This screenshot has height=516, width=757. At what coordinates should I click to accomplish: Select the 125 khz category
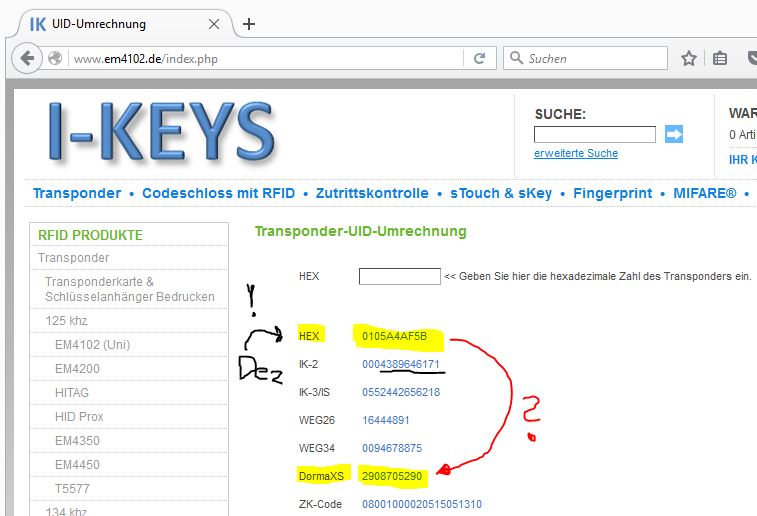66,321
